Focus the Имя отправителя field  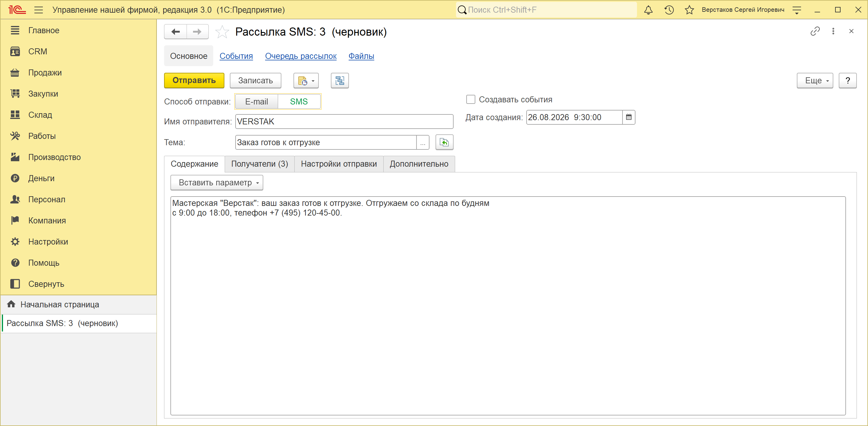pyautogui.click(x=344, y=121)
